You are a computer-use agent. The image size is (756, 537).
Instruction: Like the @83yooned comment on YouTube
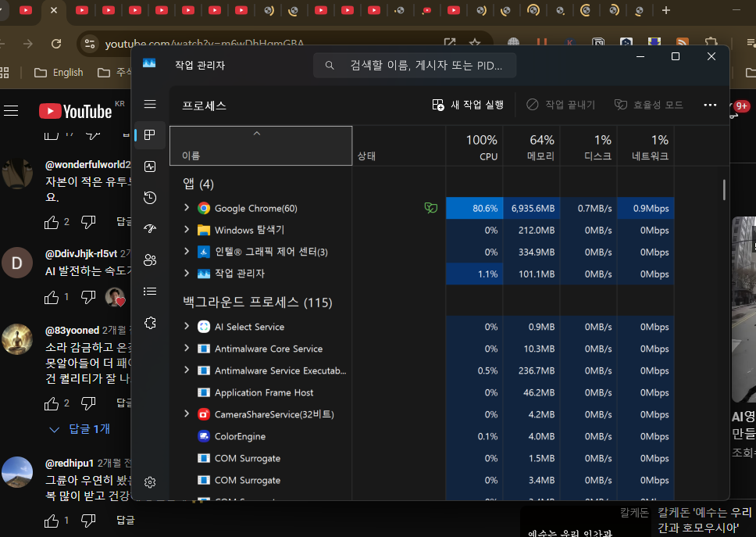(52, 403)
